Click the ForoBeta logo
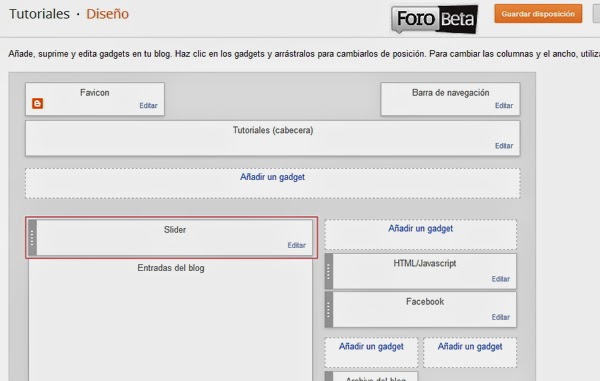 click(434, 19)
